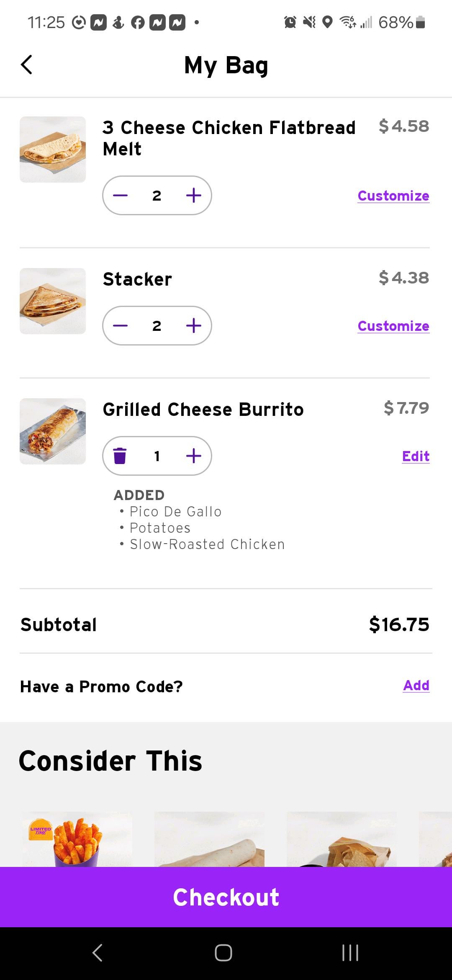Tap the Android system back button
This screenshot has width=452, height=980.
coord(98,953)
